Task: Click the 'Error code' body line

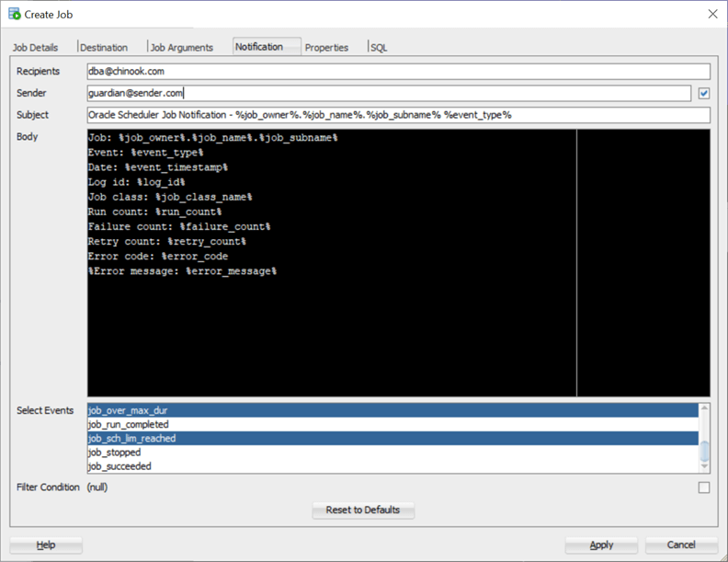Action: 158,257
